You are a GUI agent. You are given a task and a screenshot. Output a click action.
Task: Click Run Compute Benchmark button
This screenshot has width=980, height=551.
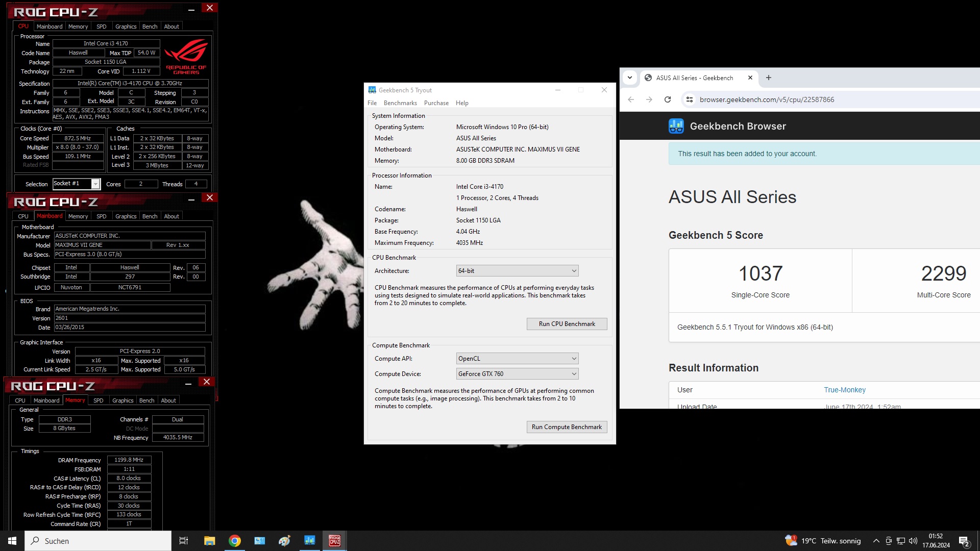tap(567, 427)
